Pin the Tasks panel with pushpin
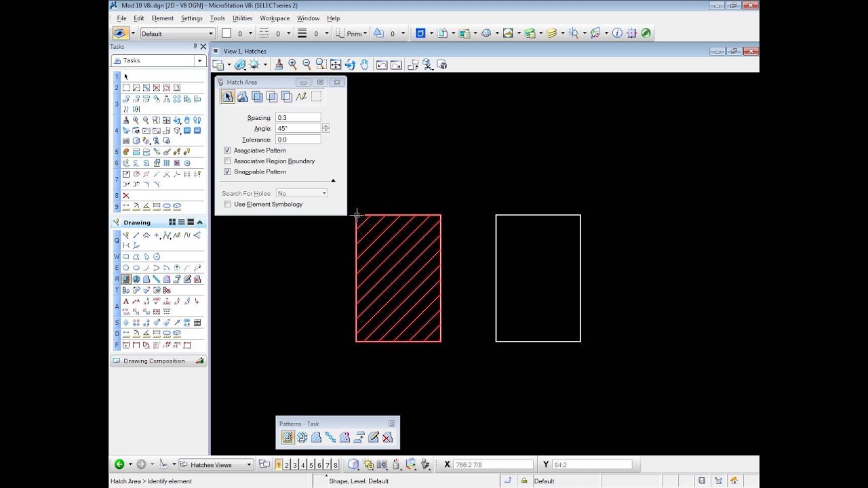This screenshot has height=488, width=868. coord(195,46)
